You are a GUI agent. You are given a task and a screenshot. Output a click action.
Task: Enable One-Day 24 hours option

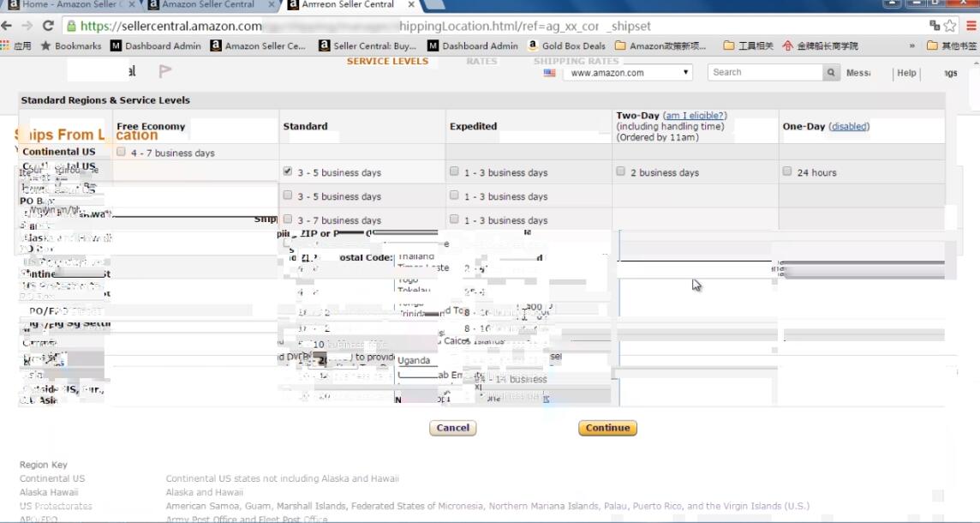click(x=787, y=171)
